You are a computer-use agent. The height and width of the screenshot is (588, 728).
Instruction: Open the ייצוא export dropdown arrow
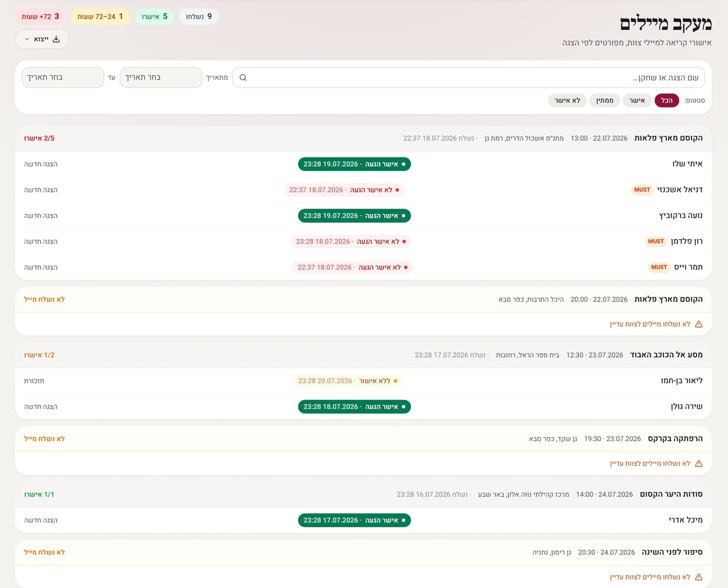click(27, 39)
